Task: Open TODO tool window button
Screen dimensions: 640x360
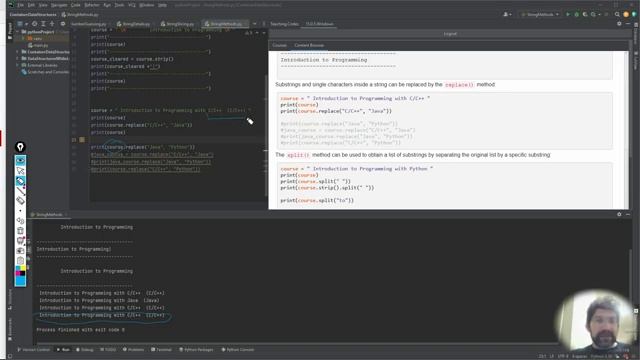Action: [108, 350]
